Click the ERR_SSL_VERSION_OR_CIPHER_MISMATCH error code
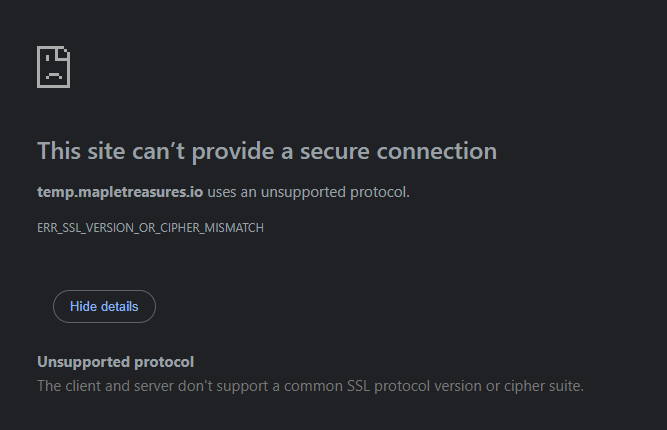The height and width of the screenshot is (430, 667). coord(150,228)
